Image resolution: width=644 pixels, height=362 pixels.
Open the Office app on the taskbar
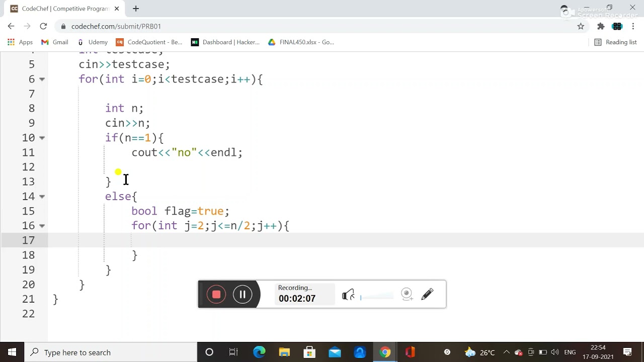[410, 352]
